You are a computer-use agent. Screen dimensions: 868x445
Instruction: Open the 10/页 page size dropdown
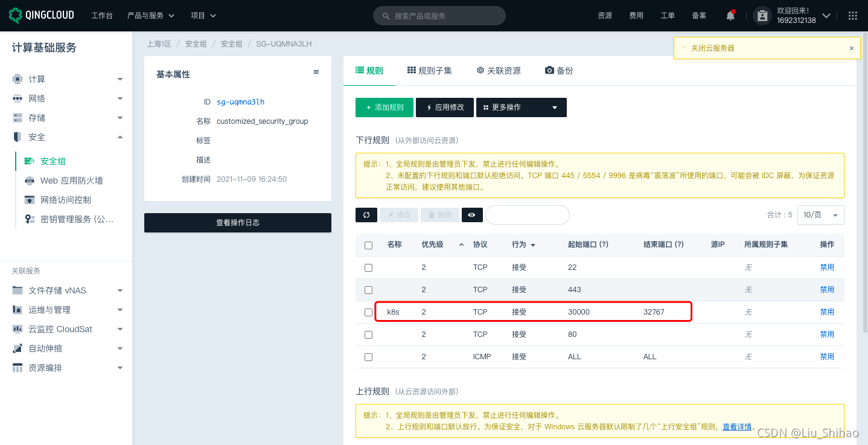click(820, 215)
